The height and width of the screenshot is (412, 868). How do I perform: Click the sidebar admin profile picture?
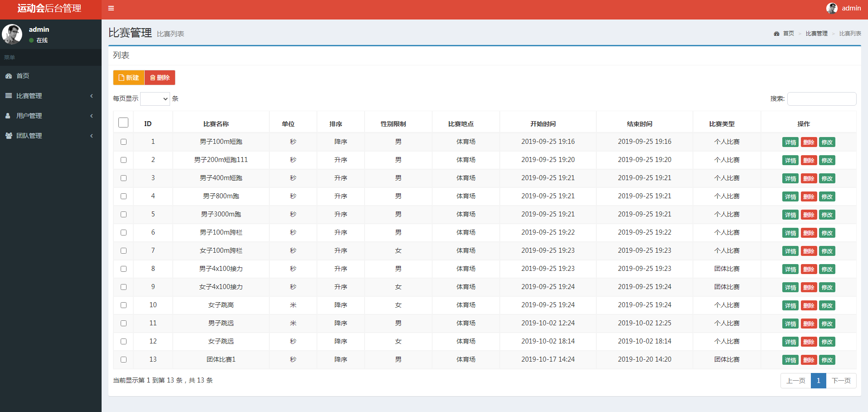tap(12, 34)
